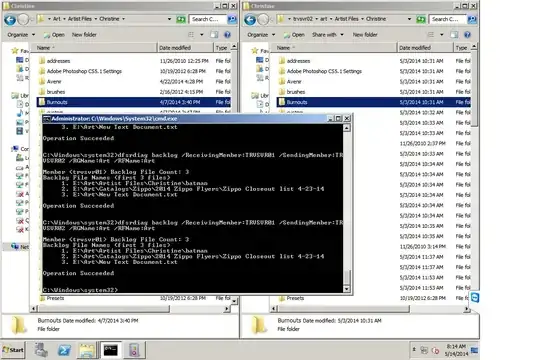Viewport: 540px width, 360px height.
Task: Click the Back arrow in left Explorer window
Action: (x=10, y=20)
